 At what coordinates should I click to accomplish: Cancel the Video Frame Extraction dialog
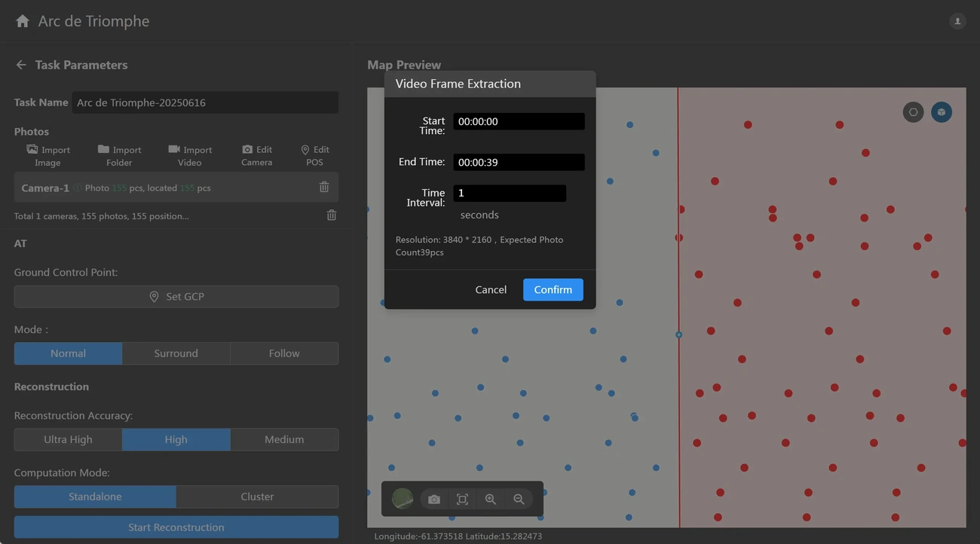click(x=491, y=289)
